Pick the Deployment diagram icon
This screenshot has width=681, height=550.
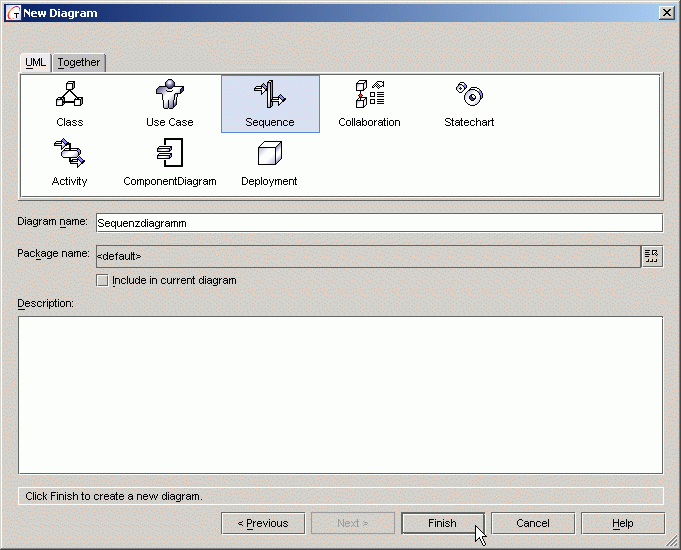(269, 154)
